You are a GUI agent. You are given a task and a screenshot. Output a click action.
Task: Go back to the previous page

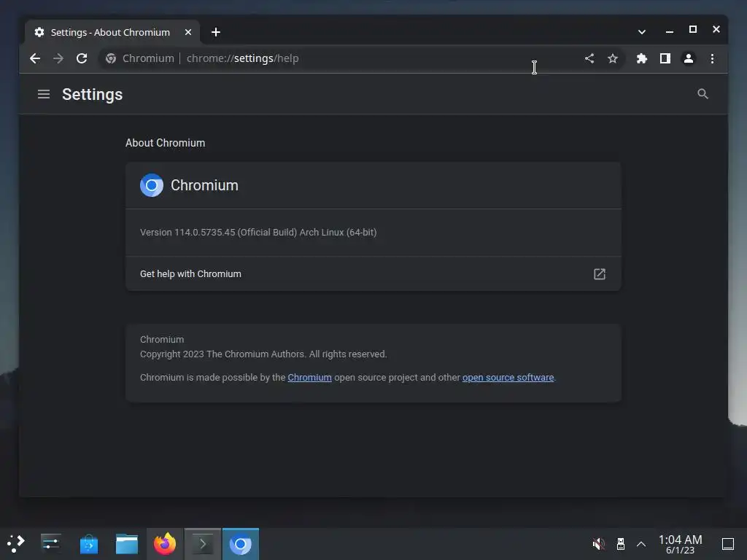[35, 58]
